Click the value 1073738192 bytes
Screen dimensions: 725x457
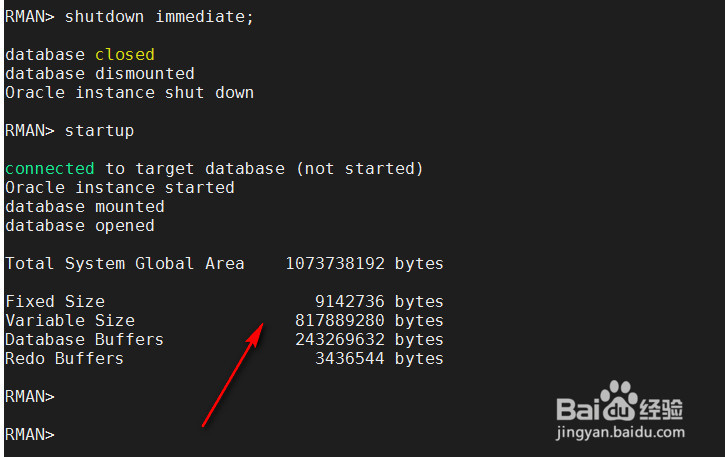coord(364,263)
